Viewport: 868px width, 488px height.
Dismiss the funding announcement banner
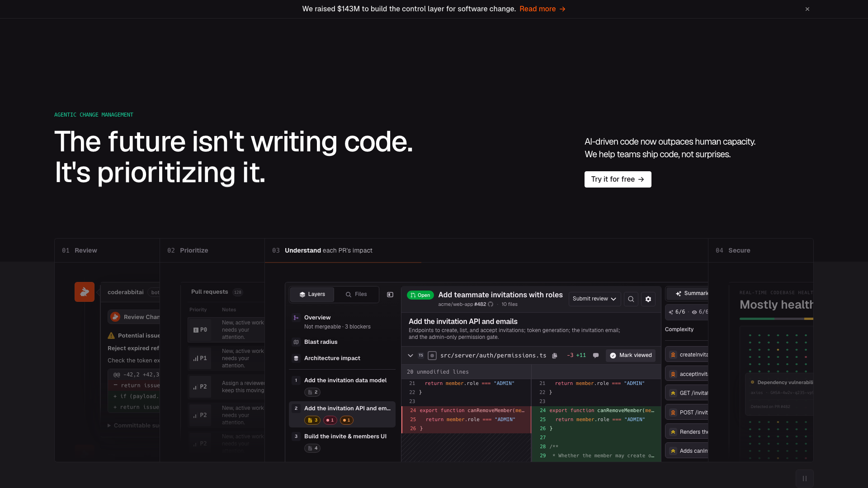point(807,9)
